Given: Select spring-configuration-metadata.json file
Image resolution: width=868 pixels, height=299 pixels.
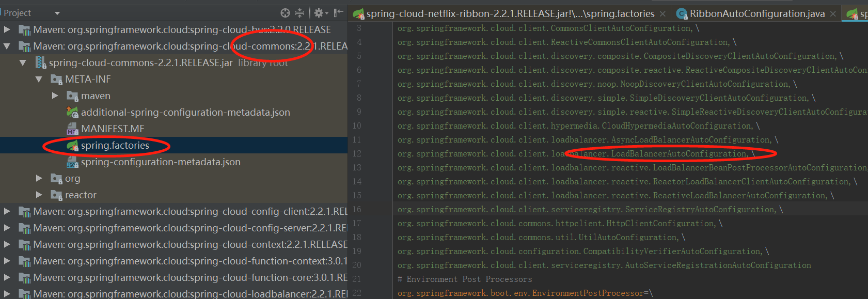Looking at the screenshot, I should [x=161, y=162].
